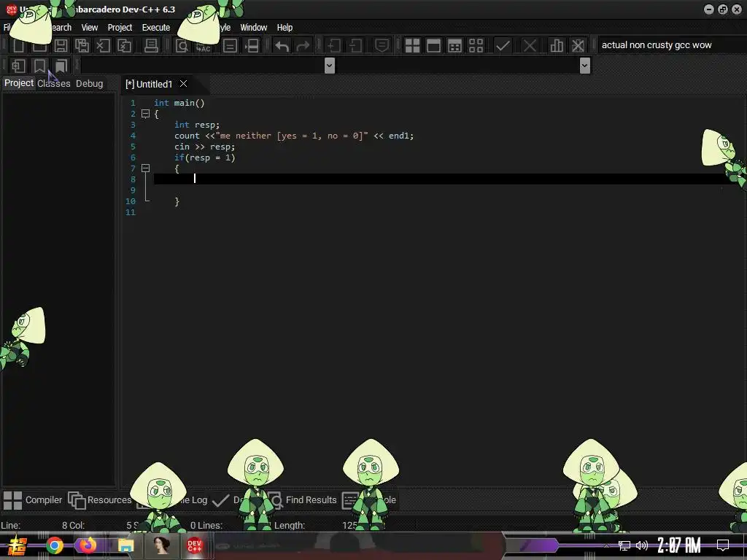This screenshot has width=747, height=560.
Task: Open the Help menu
Action: 285,28
